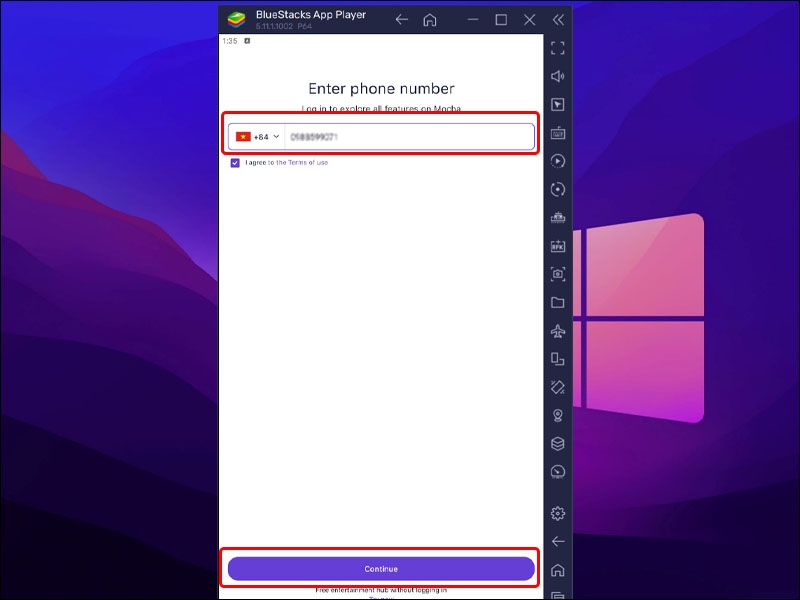Toggle the I agree to Terms checkbox
This screenshot has height=600, width=800.
(x=235, y=163)
